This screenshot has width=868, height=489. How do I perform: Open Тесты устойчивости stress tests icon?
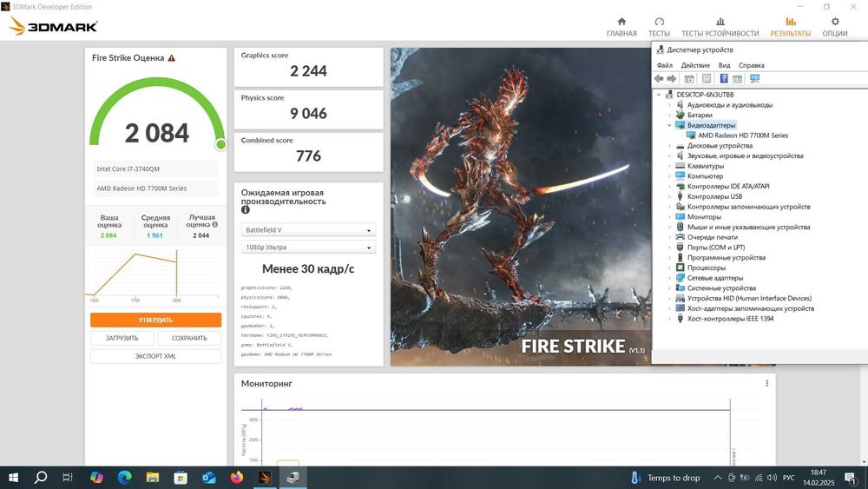[x=720, y=22]
